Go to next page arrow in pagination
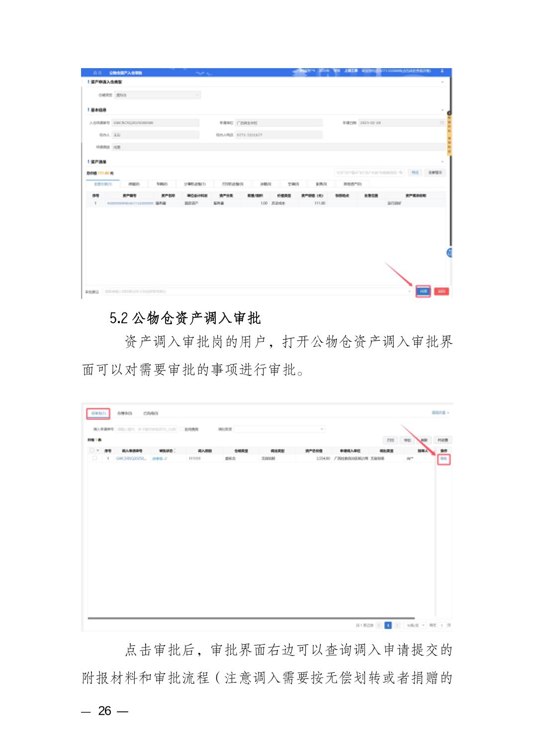 pos(397,625)
